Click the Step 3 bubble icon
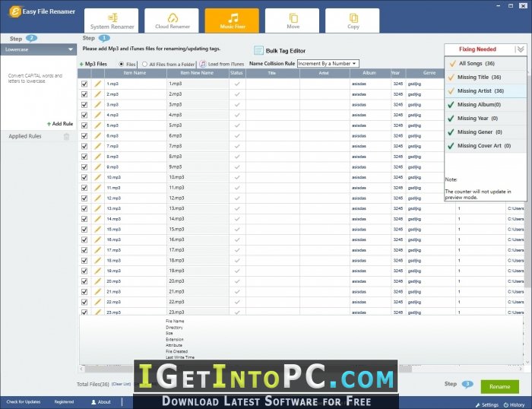 point(467,384)
